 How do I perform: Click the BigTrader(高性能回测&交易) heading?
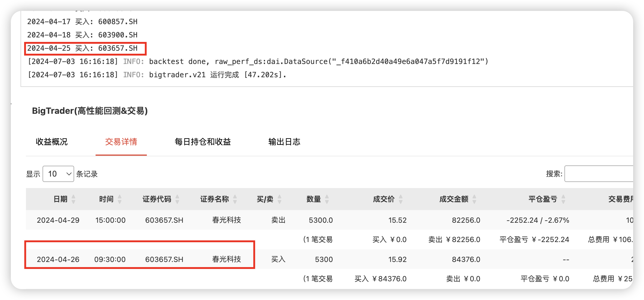click(90, 111)
